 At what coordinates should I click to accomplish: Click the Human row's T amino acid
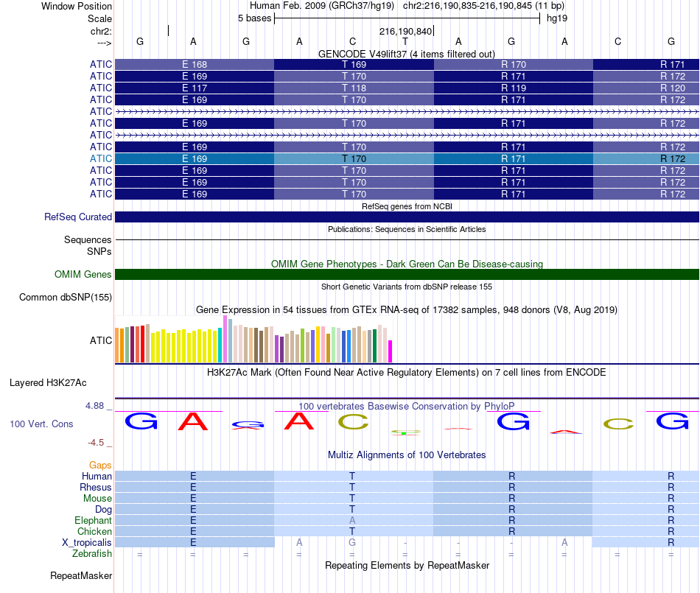coord(352,476)
